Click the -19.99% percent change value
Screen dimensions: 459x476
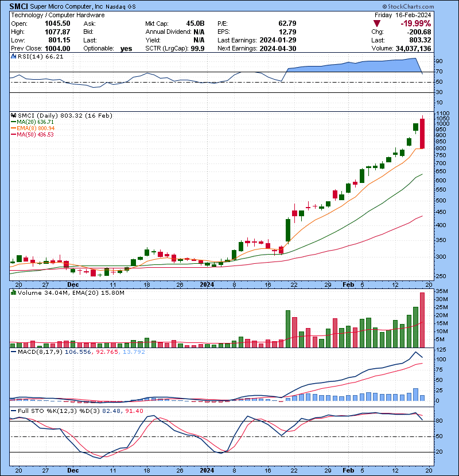[x=415, y=24]
